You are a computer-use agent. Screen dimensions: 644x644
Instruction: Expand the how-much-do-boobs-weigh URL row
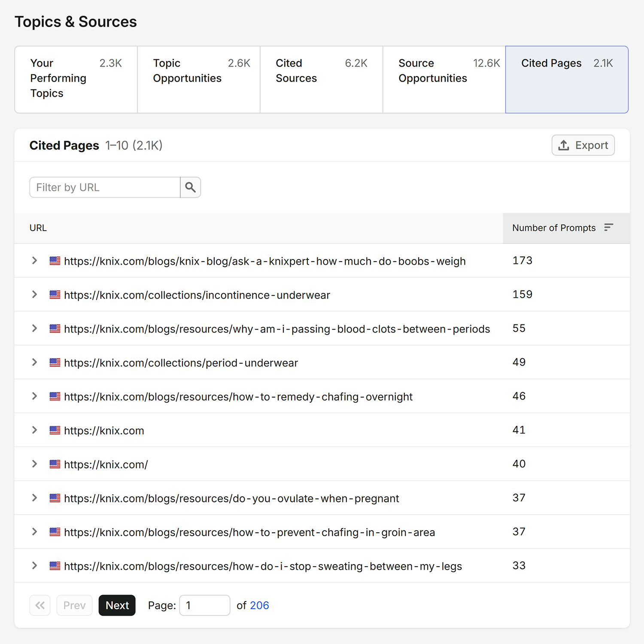pyautogui.click(x=34, y=261)
